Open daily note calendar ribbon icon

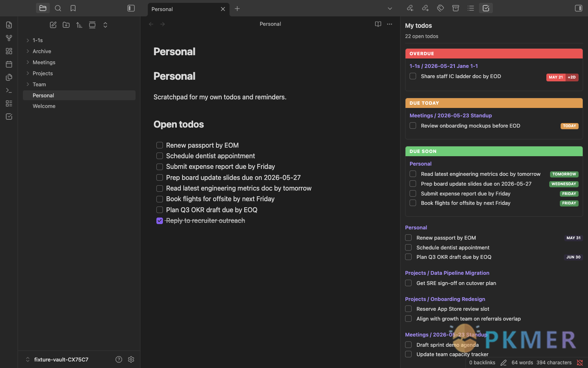click(9, 64)
